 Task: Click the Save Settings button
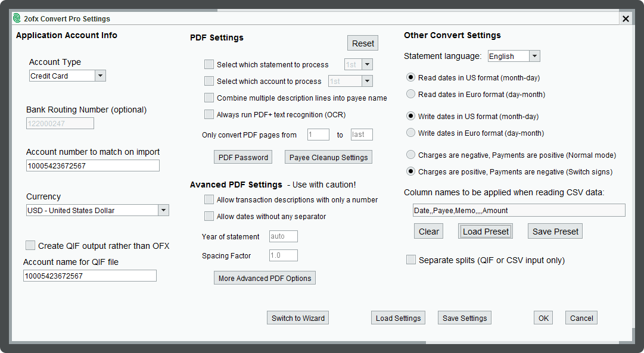(465, 318)
